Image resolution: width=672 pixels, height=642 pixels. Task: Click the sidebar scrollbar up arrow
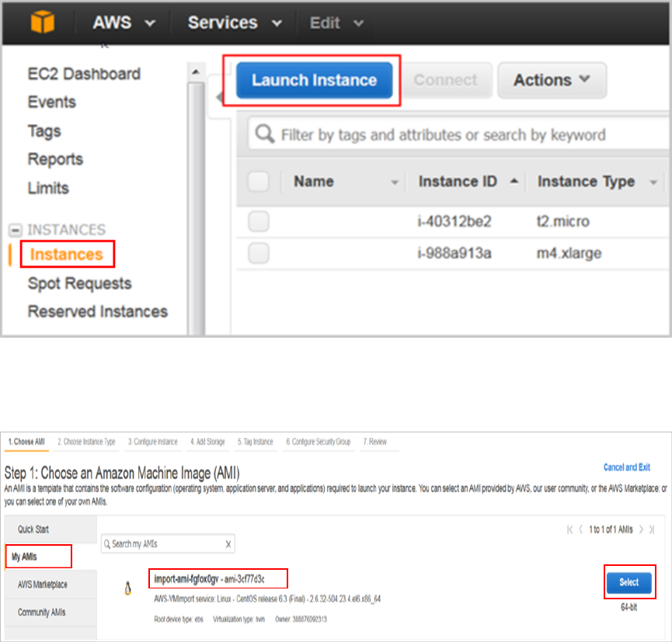[x=196, y=71]
